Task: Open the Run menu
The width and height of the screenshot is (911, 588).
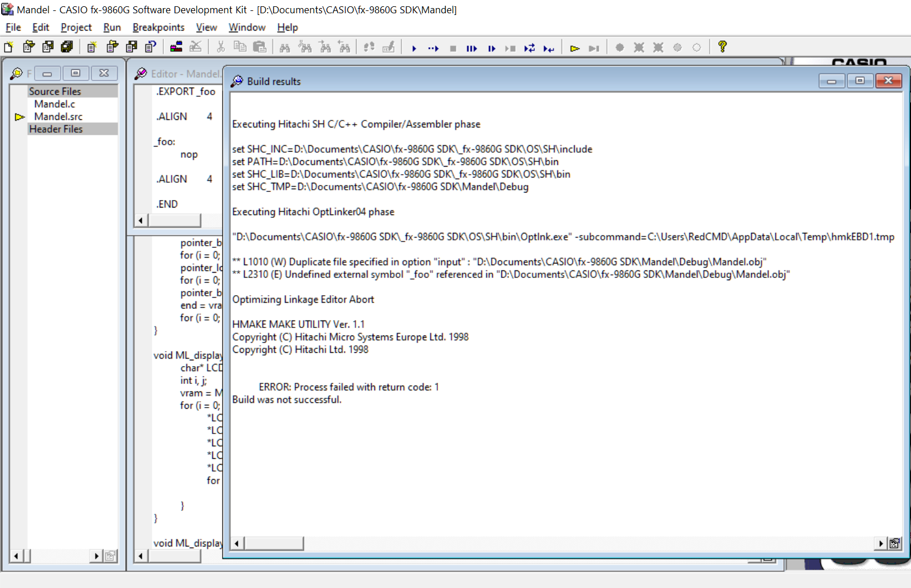Action: coord(112,27)
